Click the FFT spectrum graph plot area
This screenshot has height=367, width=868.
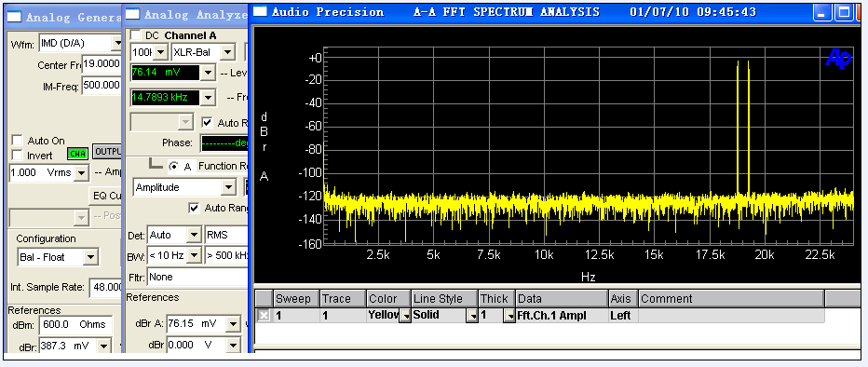(x=588, y=146)
